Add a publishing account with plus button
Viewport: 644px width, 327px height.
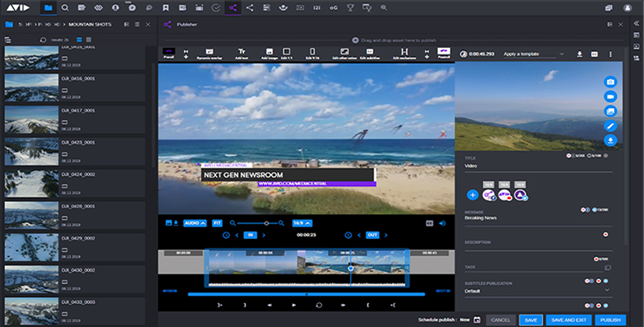[x=473, y=195]
